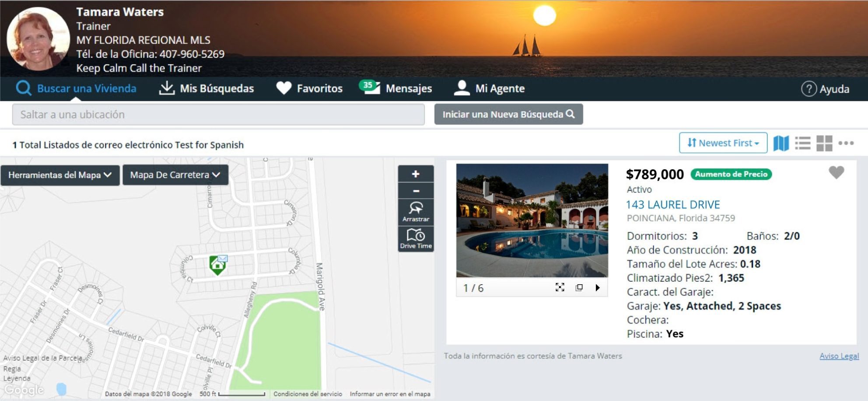868x401 pixels.
Task: Select the Arrastrar pan tool
Action: [416, 211]
